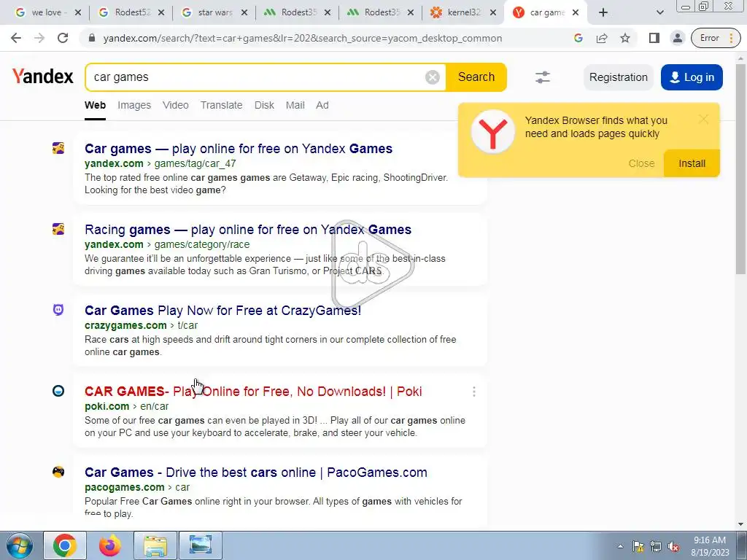Click the CrazyGames favicon icon

(58, 310)
